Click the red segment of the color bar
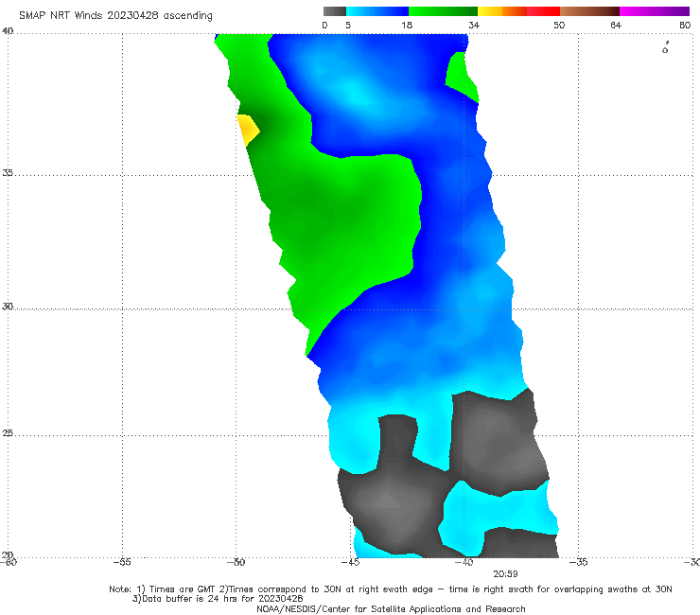 (543, 11)
